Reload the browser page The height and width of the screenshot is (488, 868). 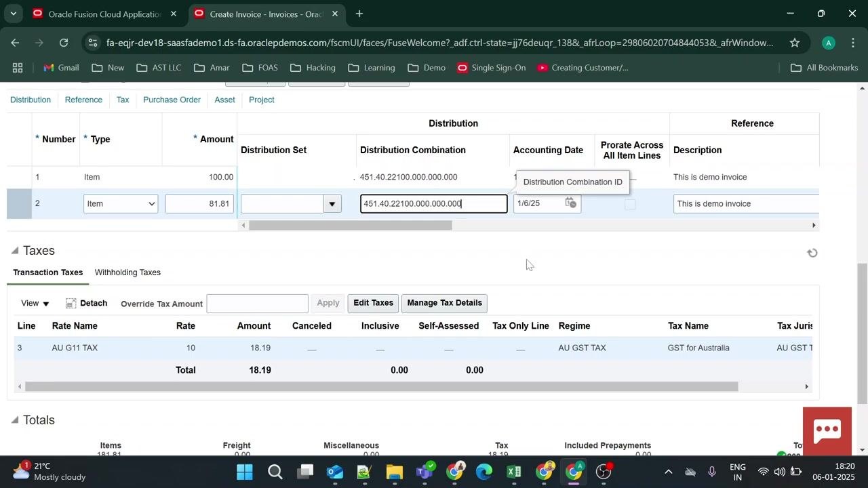pyautogui.click(x=64, y=43)
